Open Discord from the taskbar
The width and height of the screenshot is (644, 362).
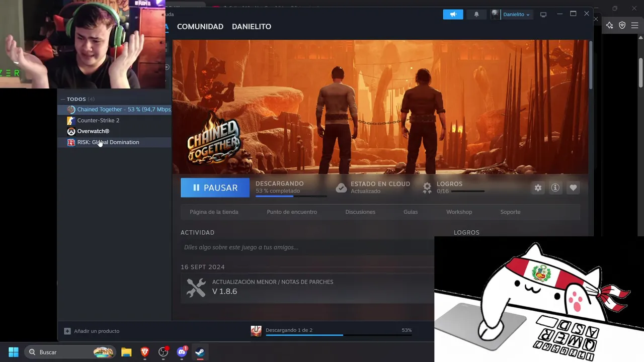pos(182,352)
